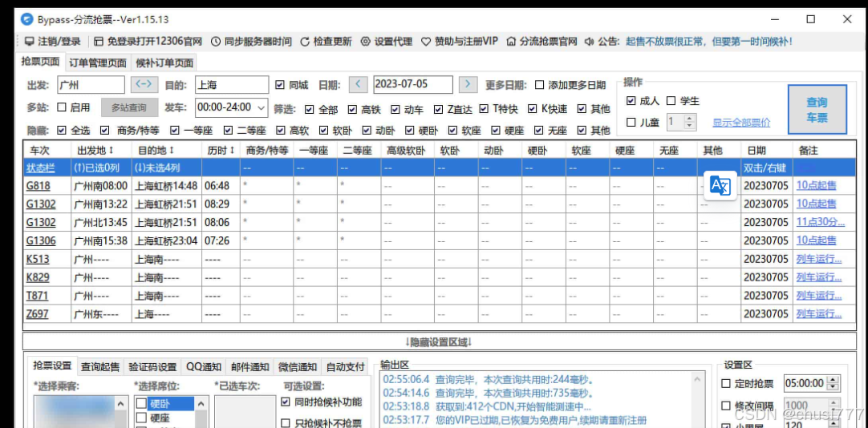868x428 pixels.
Task: Open the 发车 time range dropdown
Action: tap(262, 107)
